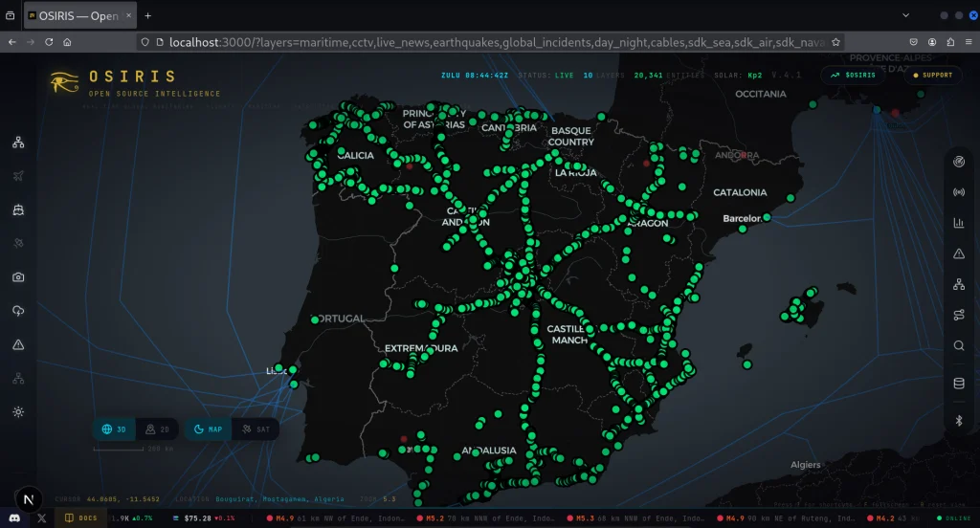980x528 pixels.
Task: Click the dimmed network icon in left sidebar
Action: click(18, 378)
